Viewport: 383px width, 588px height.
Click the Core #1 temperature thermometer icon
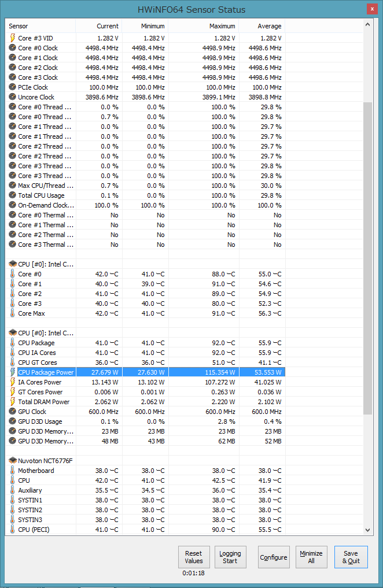click(x=12, y=283)
